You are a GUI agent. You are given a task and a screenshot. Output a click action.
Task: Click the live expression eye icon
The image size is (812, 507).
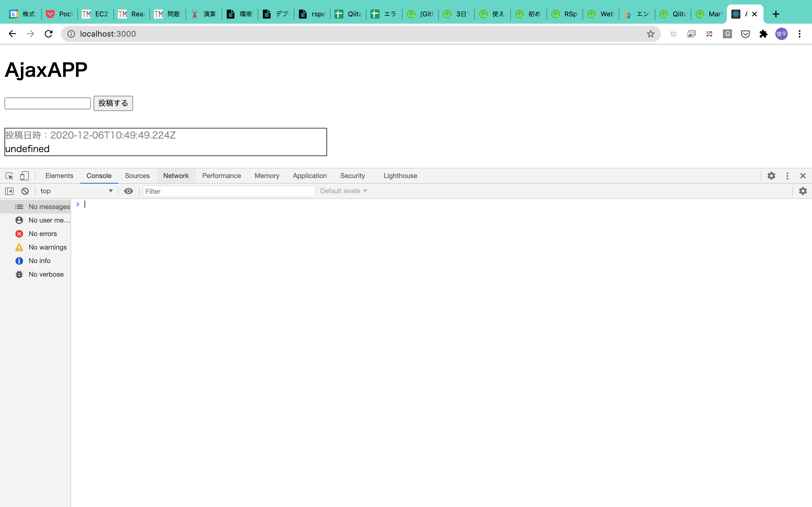[129, 191]
